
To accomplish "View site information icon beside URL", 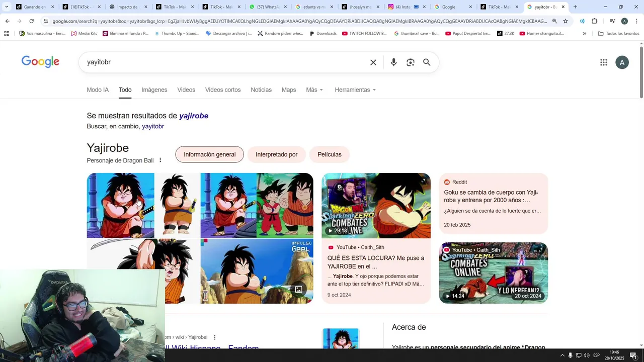I will 46,21.
